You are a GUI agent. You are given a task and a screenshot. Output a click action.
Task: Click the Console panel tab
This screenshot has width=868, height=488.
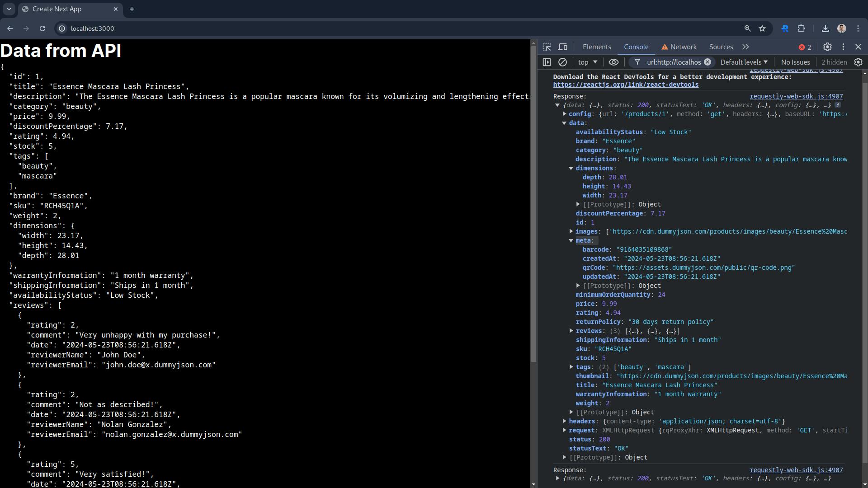click(636, 47)
